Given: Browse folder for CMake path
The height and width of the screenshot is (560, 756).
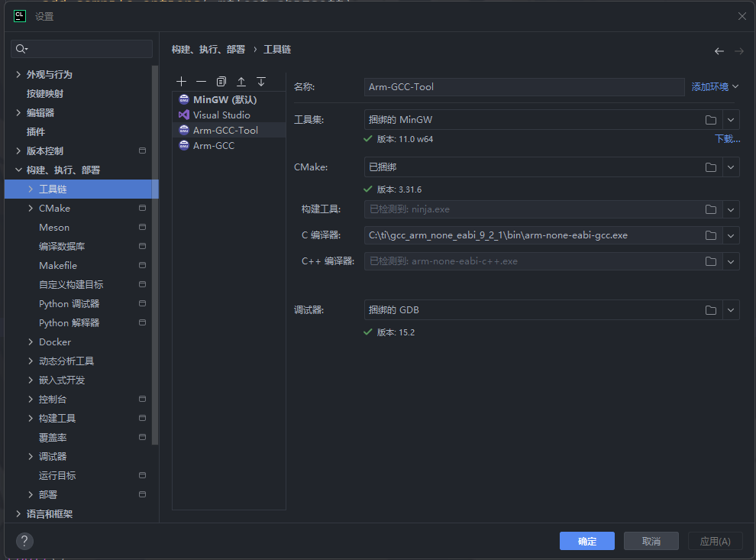Looking at the screenshot, I should pos(711,167).
